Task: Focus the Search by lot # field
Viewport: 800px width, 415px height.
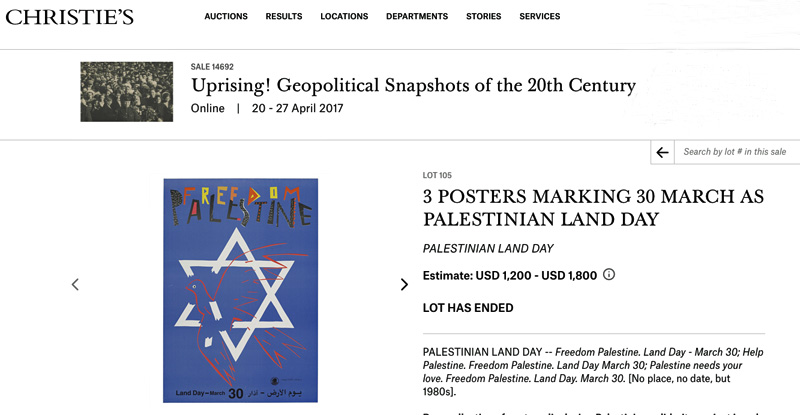Action: tap(737, 152)
